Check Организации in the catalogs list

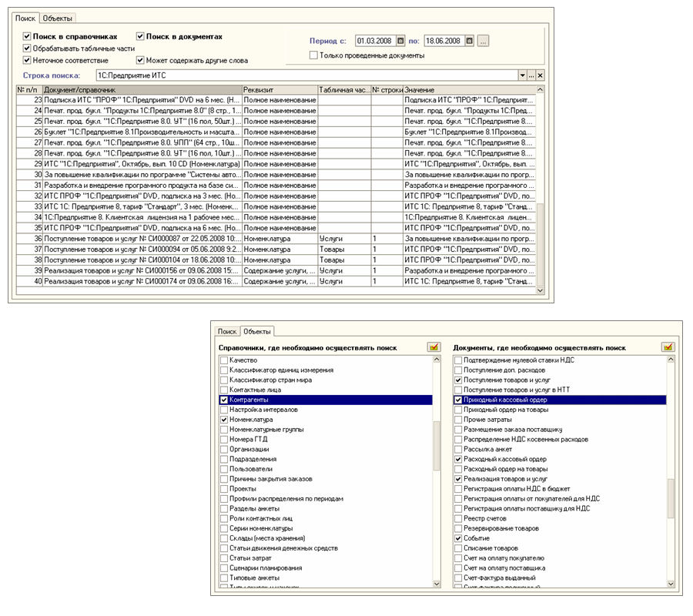224,449
